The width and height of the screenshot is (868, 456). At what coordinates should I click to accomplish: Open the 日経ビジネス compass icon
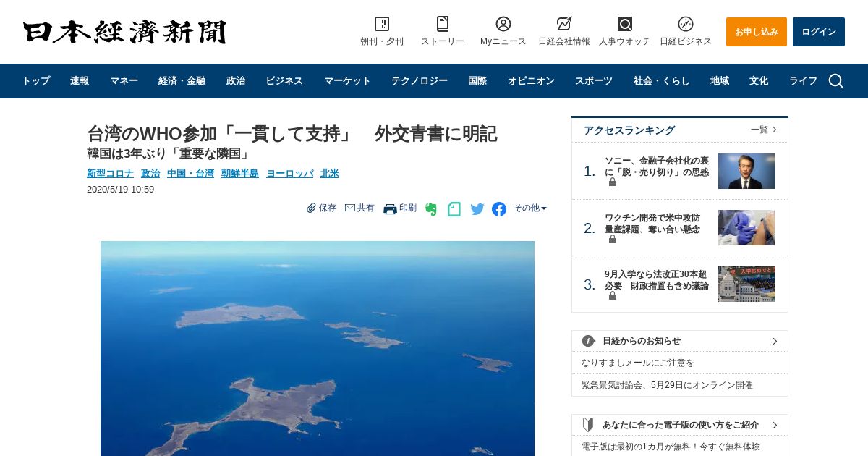click(x=686, y=24)
